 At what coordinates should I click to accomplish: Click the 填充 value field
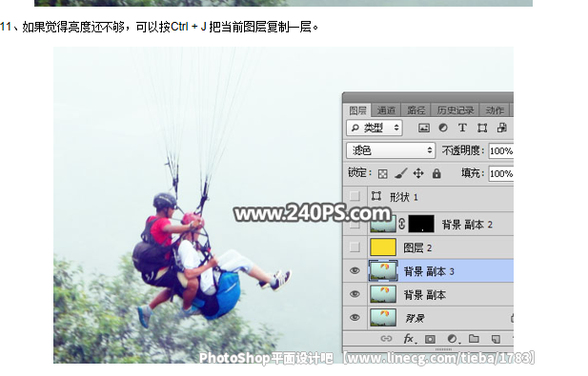pos(501,174)
